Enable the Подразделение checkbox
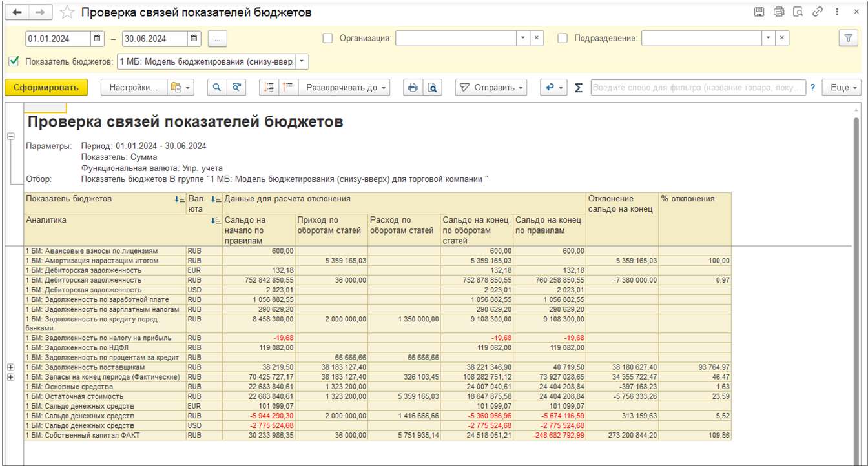The height and width of the screenshot is (466, 868). [x=563, y=38]
